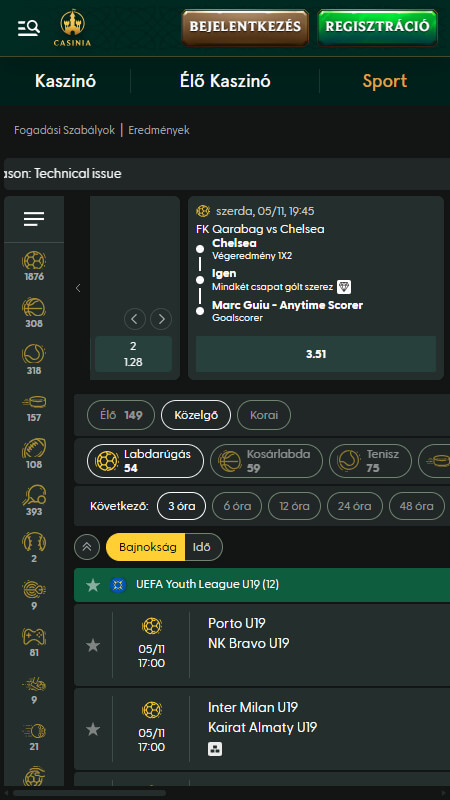Click the Bejelentkezés login button
This screenshot has height=800, width=450.
click(x=245, y=28)
